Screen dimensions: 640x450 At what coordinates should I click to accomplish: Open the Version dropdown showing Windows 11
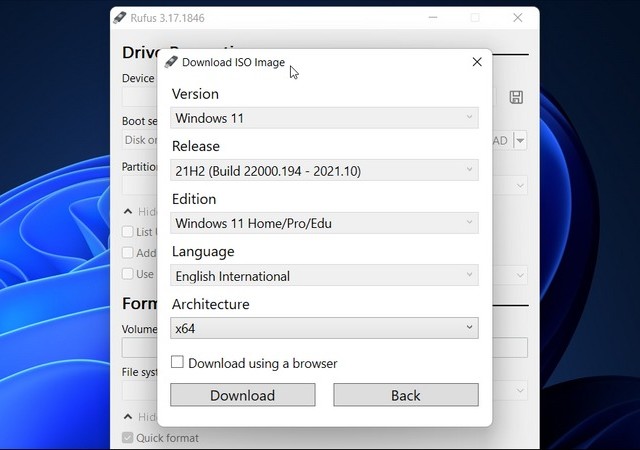tap(324, 118)
